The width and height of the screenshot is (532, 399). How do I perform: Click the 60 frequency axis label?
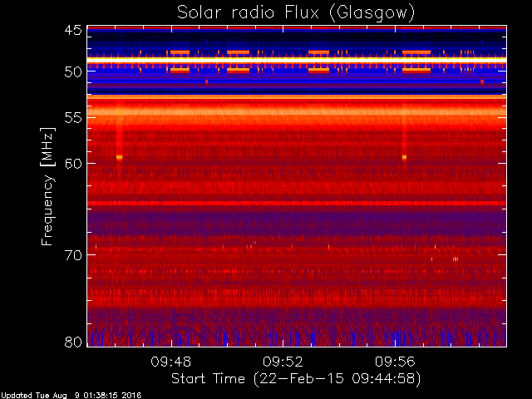click(x=73, y=164)
